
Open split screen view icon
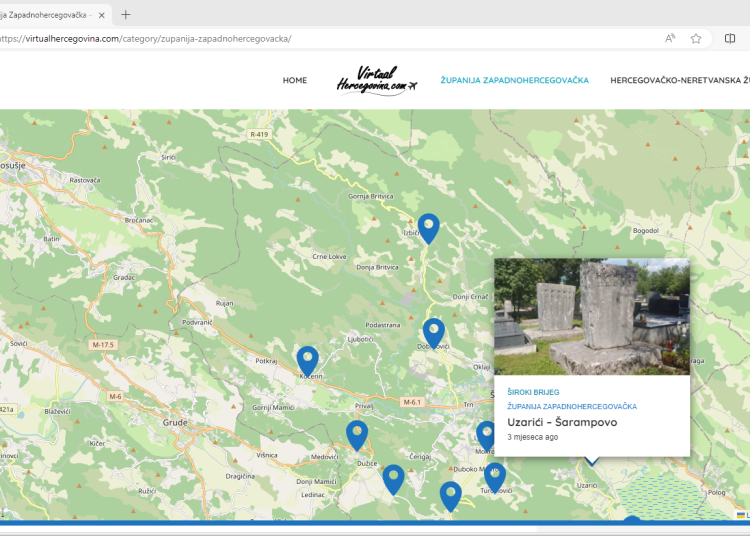[x=730, y=39]
